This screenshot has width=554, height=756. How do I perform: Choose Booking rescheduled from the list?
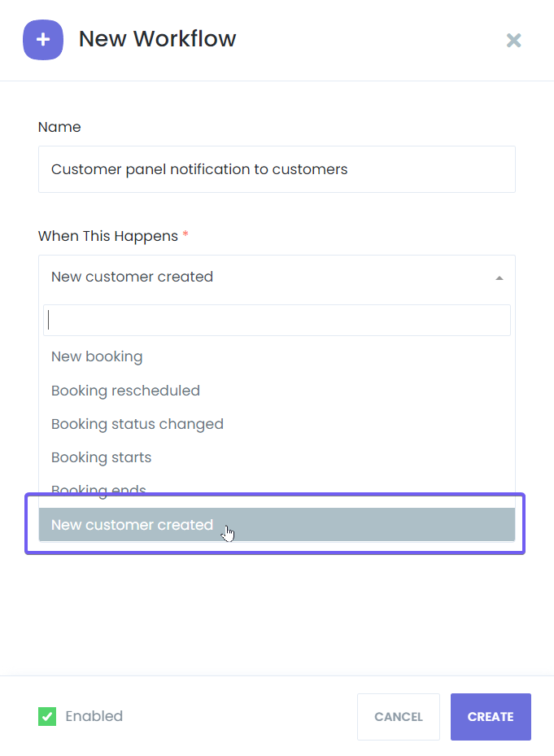point(125,391)
